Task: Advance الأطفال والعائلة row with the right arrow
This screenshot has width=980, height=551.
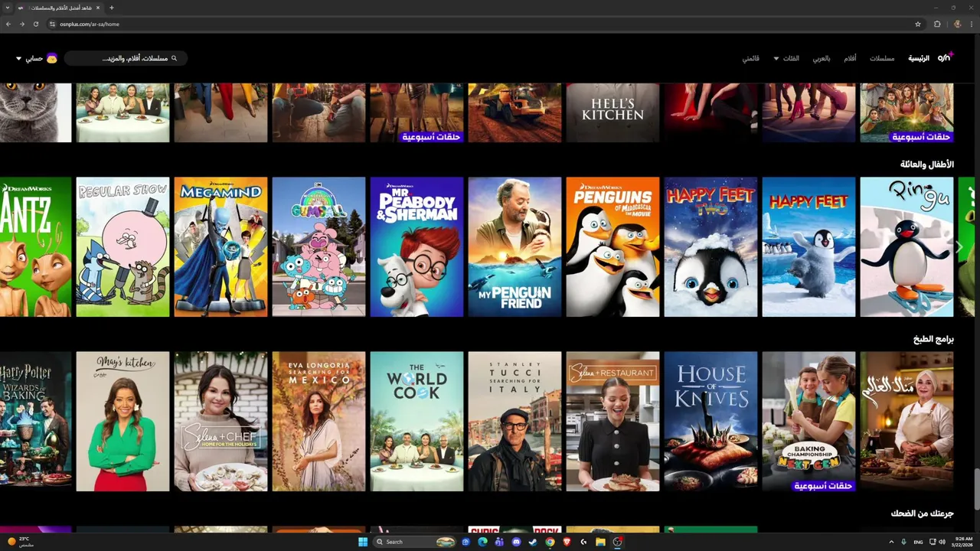Action: (959, 247)
